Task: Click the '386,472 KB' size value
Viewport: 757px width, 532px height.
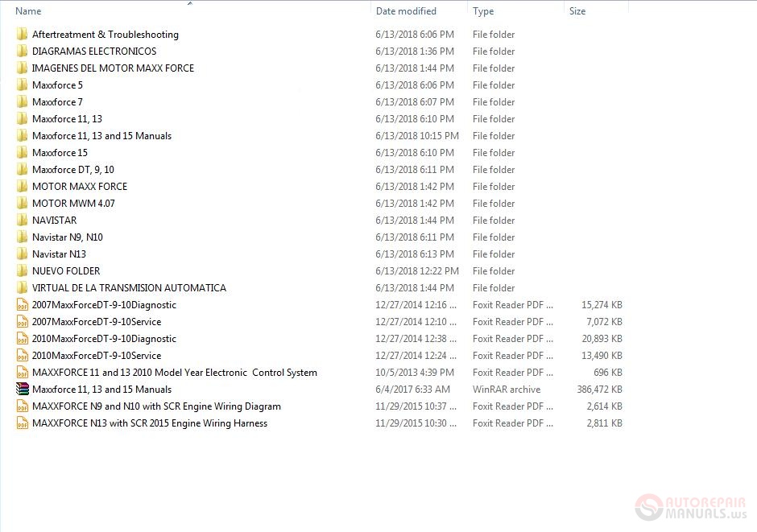Action: (x=600, y=390)
